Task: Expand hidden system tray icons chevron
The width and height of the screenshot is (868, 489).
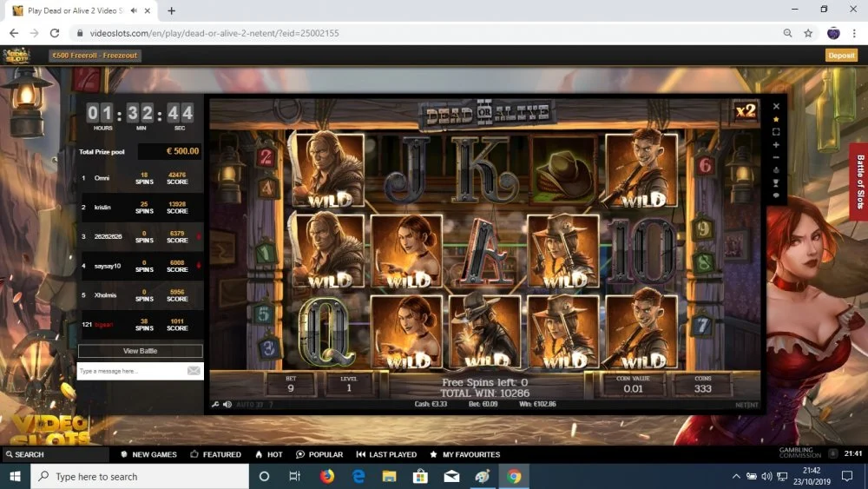Action: coord(736,476)
